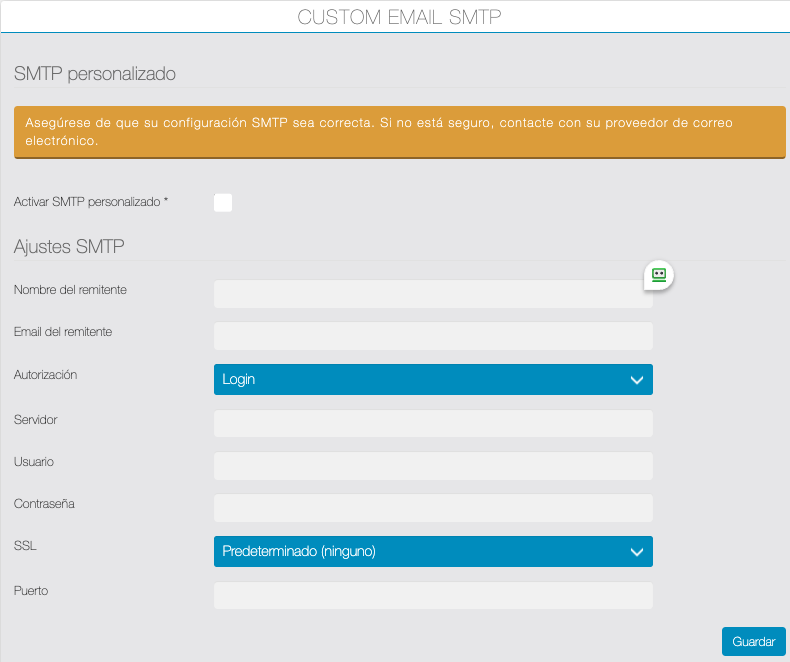Click the CUSTOM EMAIL SMTP page title

click(399, 17)
